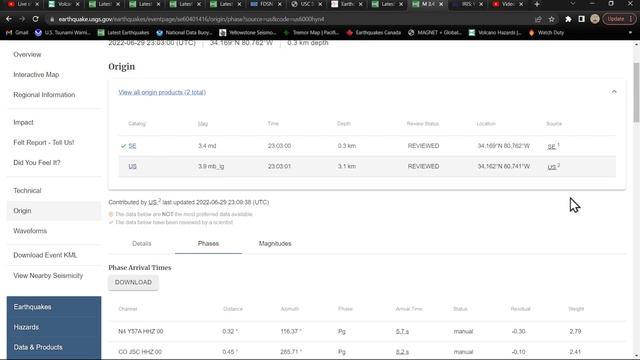Open Regional Information in sidebar
This screenshot has height=360, width=640.
tap(44, 95)
